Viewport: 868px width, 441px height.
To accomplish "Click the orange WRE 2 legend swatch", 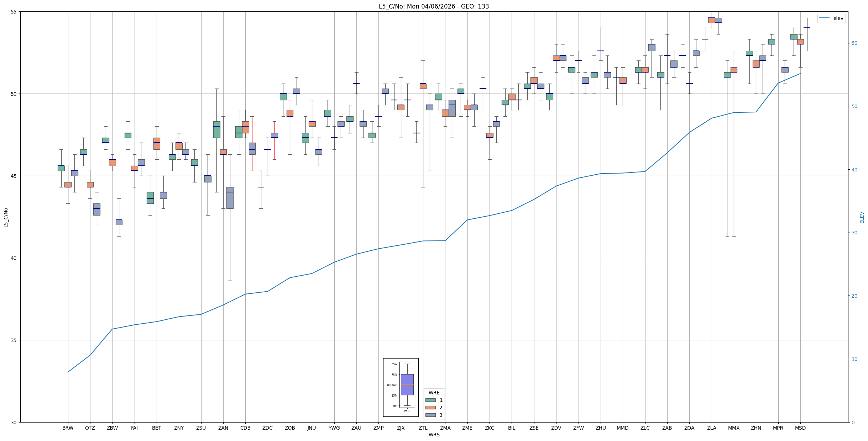I will point(430,408).
